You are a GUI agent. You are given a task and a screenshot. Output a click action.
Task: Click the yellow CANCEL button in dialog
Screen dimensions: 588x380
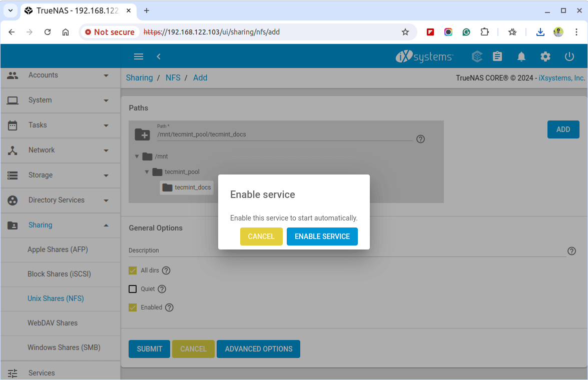coord(261,236)
